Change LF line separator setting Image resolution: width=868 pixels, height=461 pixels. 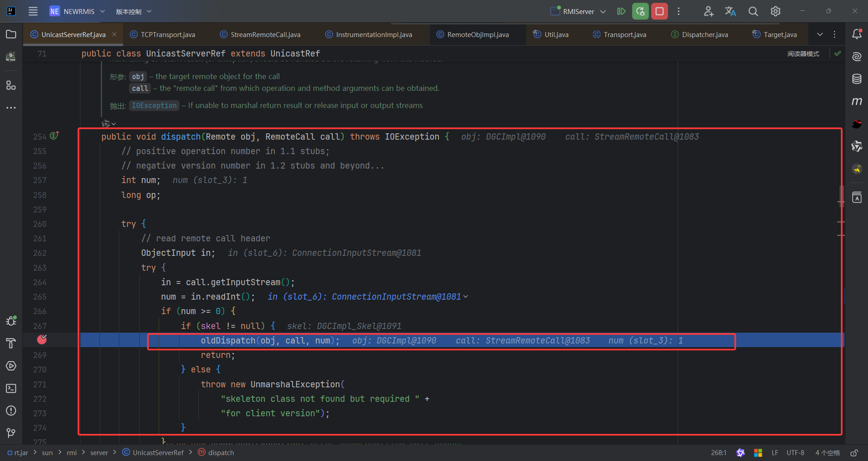[775, 452]
